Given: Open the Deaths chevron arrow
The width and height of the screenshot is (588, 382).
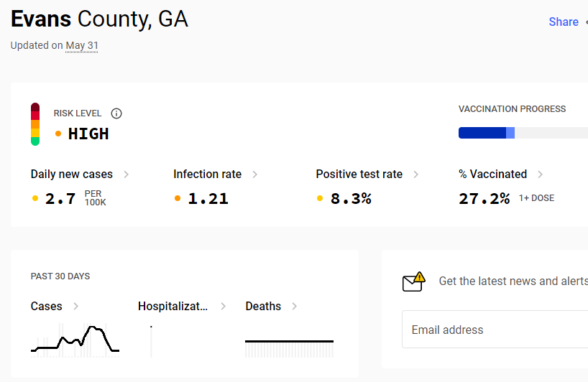Looking at the screenshot, I should click(x=295, y=307).
